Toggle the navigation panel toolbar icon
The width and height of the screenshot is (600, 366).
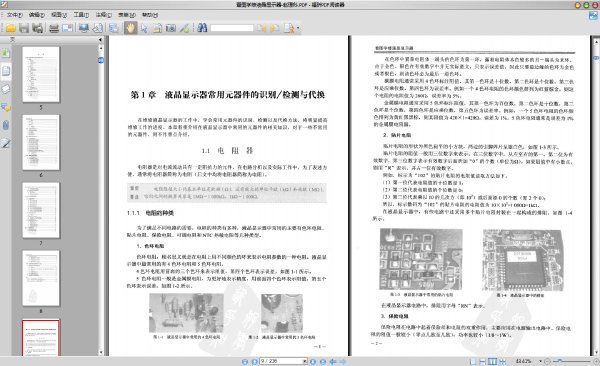[114, 28]
